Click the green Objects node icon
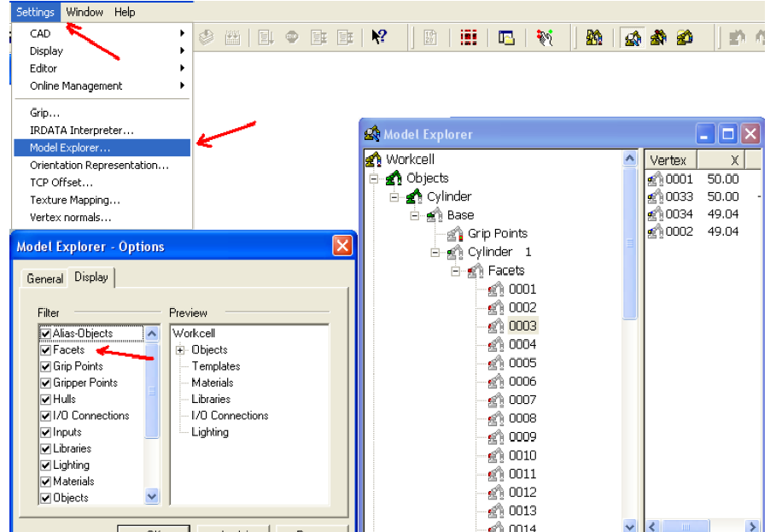 pyautogui.click(x=394, y=178)
